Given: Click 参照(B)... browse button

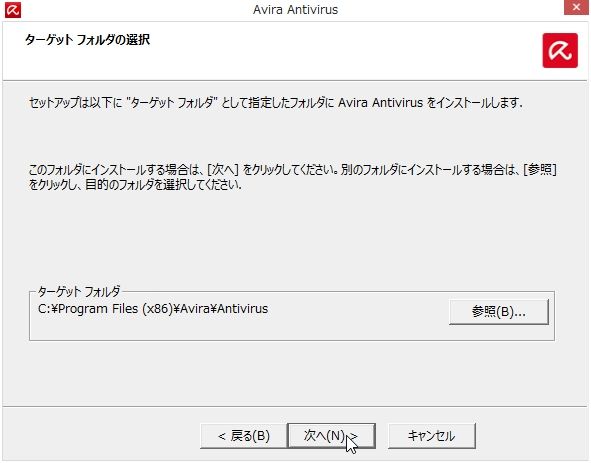Looking at the screenshot, I should click(x=499, y=312).
